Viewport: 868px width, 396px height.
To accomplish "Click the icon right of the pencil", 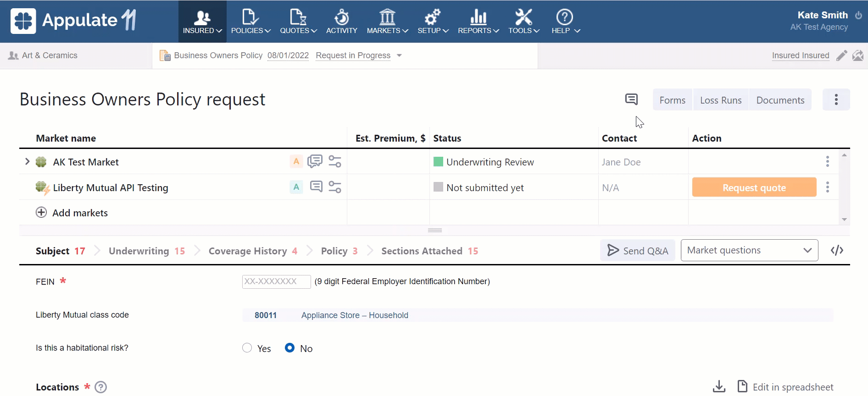I will (857, 55).
